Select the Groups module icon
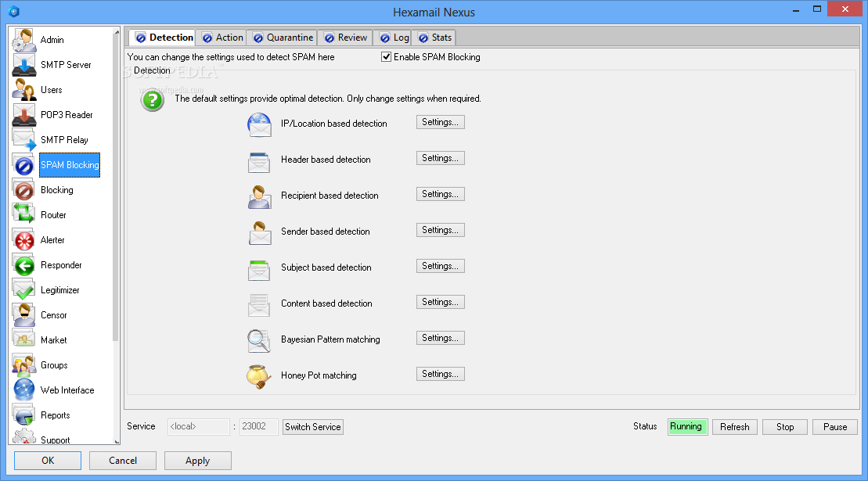868x481 pixels. coord(24,365)
